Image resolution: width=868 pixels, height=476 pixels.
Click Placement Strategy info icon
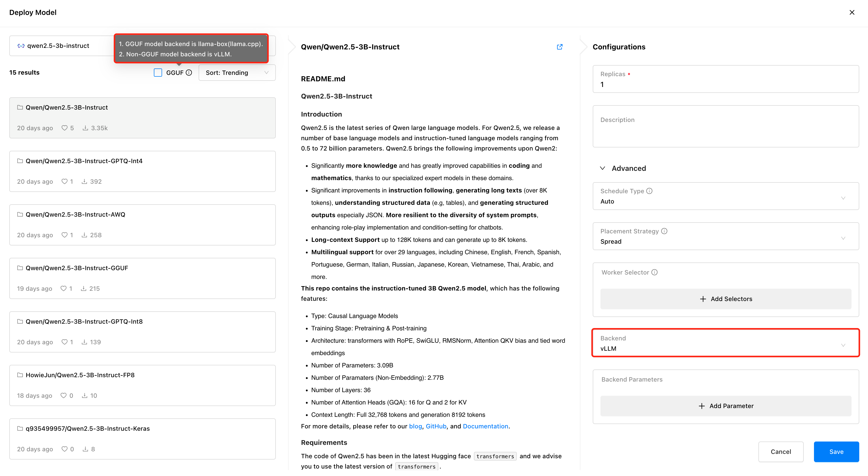pos(664,231)
